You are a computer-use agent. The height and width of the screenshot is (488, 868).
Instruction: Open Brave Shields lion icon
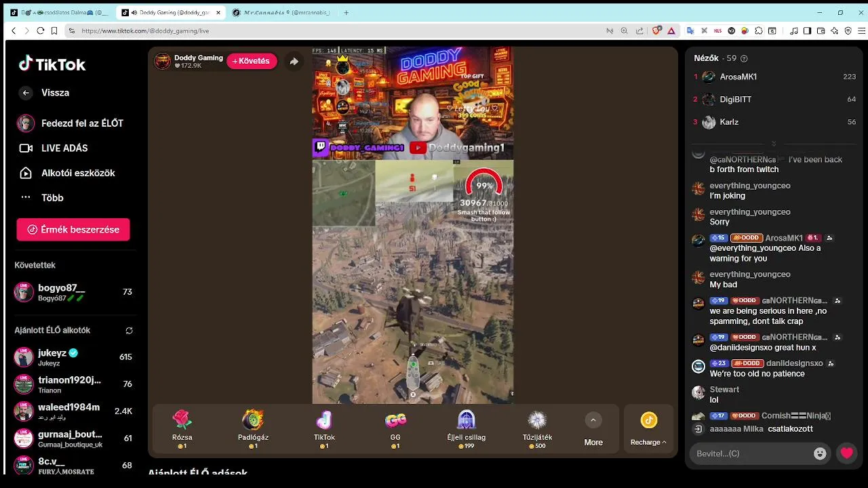[656, 30]
